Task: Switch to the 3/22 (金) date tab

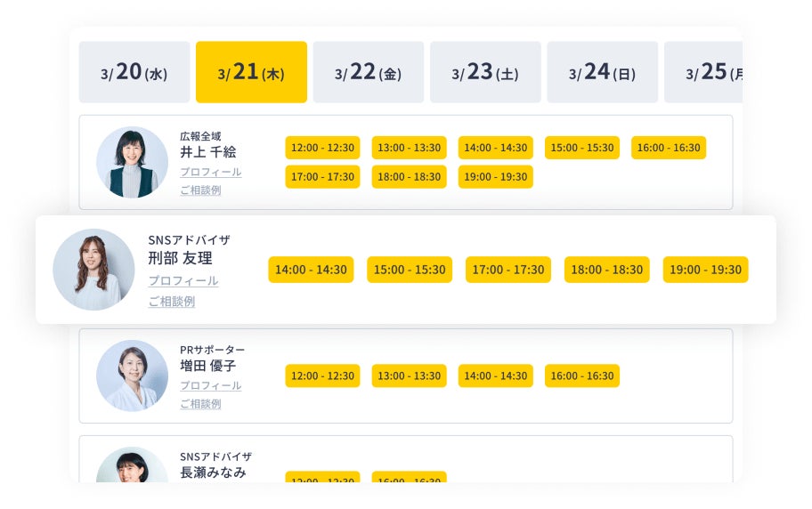Action: coord(368,72)
